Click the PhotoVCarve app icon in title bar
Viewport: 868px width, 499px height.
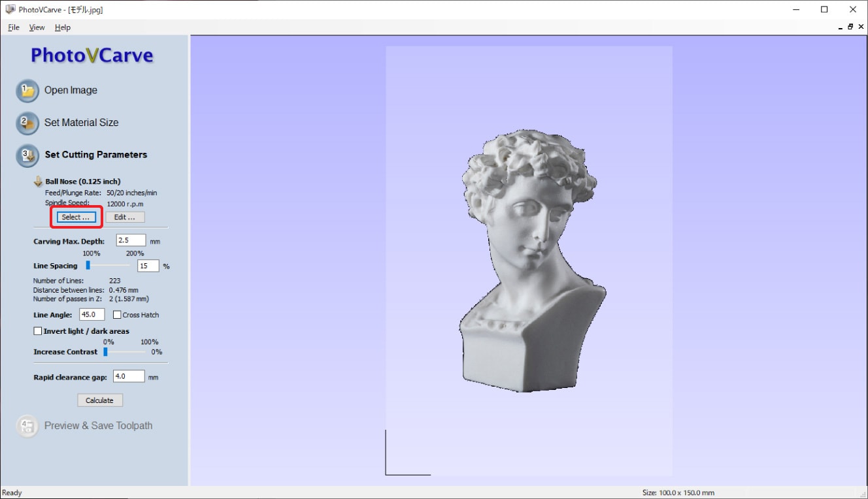[10, 10]
